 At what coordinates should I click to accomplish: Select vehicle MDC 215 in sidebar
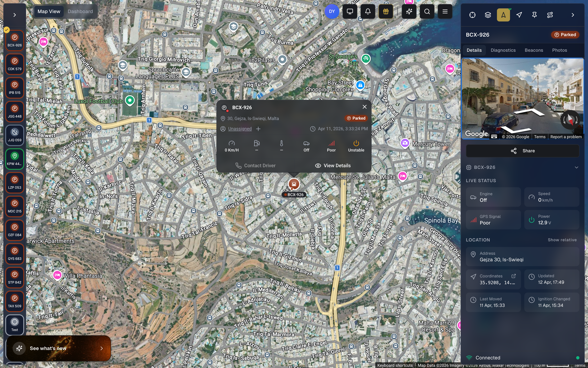pyautogui.click(x=14, y=206)
